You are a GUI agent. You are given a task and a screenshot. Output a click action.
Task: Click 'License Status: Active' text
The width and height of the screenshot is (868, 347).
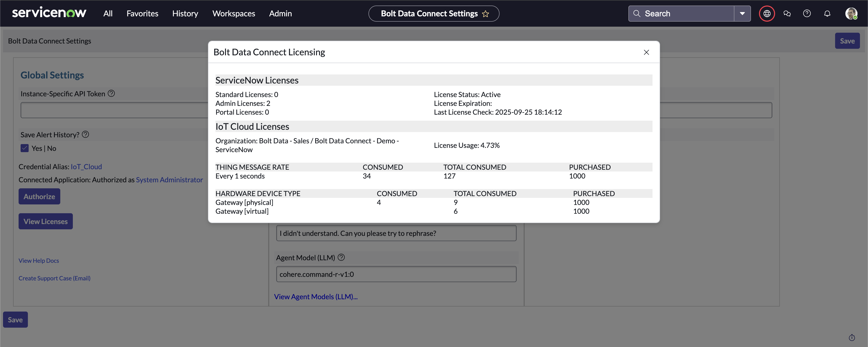click(x=467, y=95)
